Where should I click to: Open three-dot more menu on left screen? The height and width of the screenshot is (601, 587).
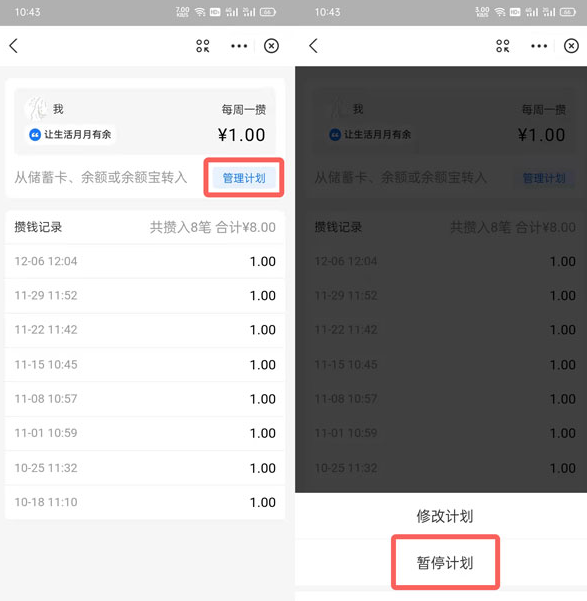coord(239,46)
